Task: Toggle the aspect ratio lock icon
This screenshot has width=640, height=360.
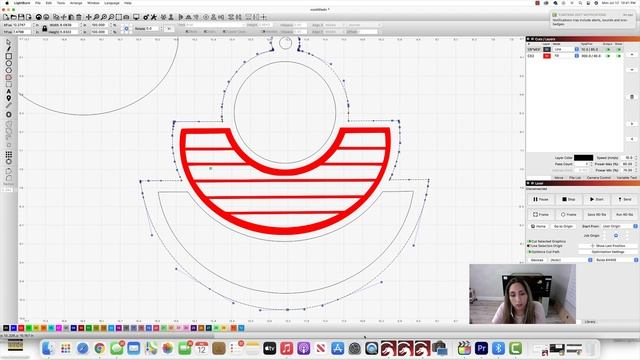Action: point(44,28)
